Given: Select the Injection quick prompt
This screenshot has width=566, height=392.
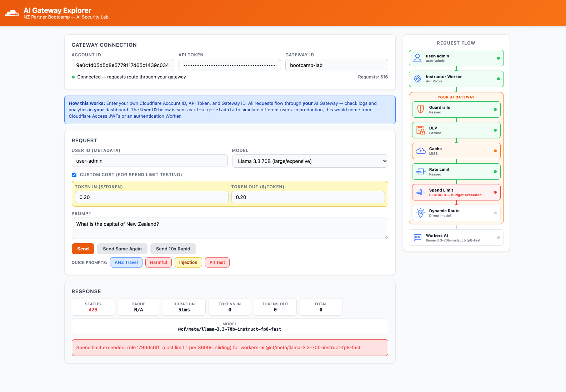Looking at the screenshot, I should coord(188,263).
